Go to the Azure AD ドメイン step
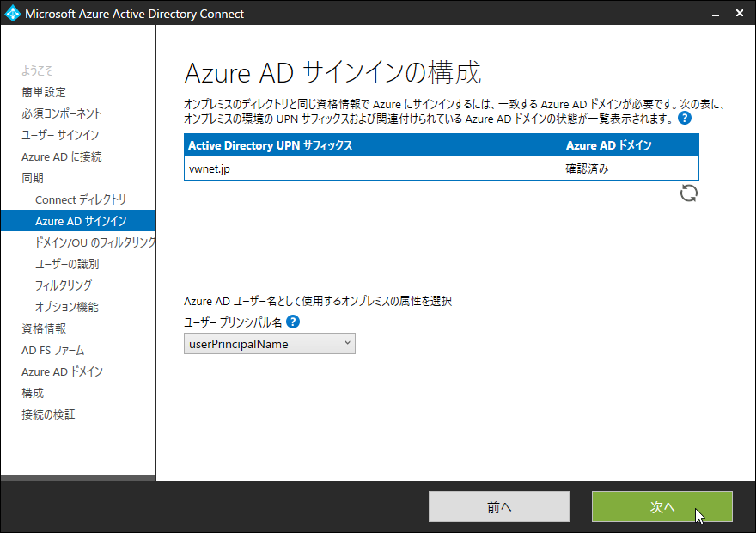756x533 pixels. pos(62,371)
